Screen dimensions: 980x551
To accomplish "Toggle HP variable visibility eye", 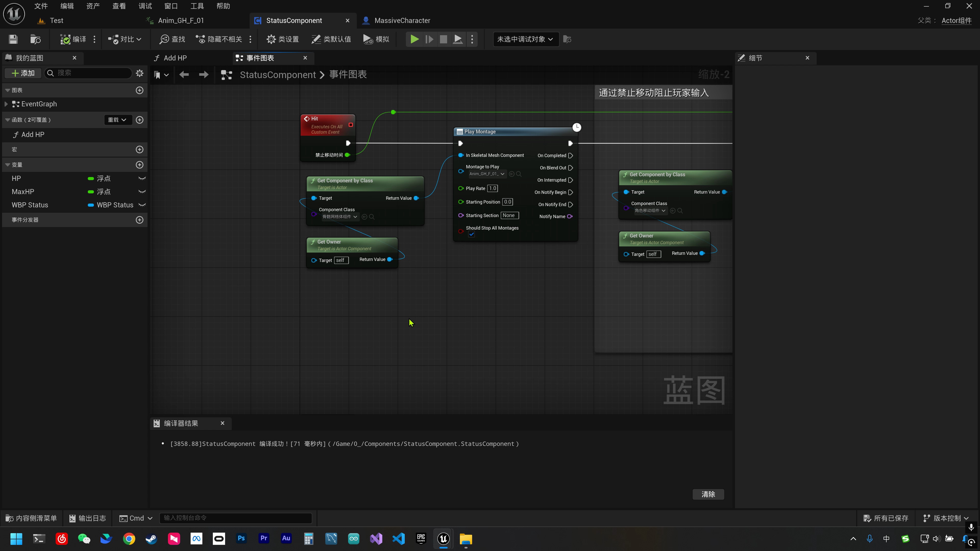I will point(142,178).
